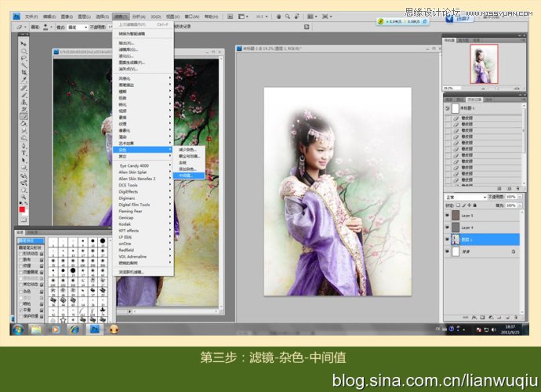Viewport: 541px width, 392px height.
Task: Select the Eraser tool in toolbox
Action: [x=24, y=116]
